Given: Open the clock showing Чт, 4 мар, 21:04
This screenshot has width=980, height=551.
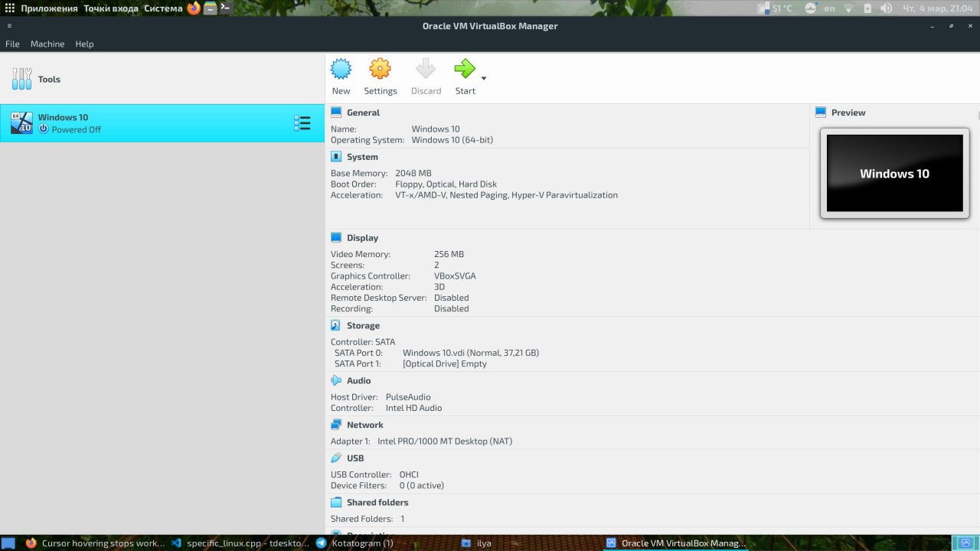Looking at the screenshot, I should tap(939, 8).
